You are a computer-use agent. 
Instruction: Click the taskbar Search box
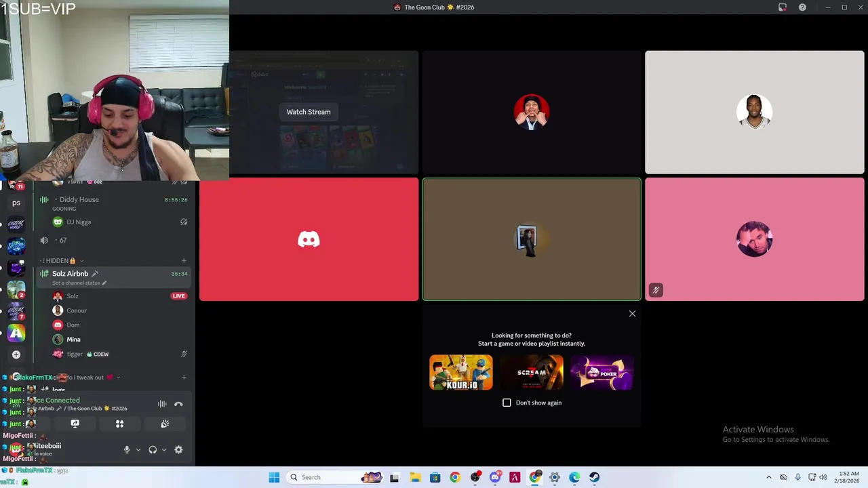336,477
